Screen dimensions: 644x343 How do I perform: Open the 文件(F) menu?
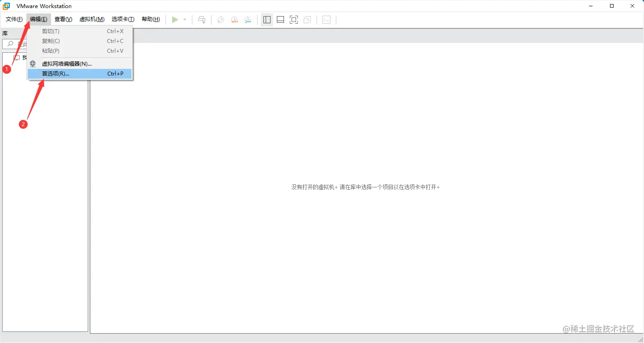click(14, 19)
